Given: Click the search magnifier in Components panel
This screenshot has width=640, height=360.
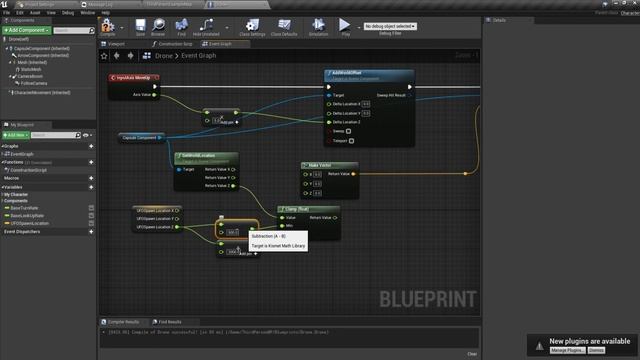Looking at the screenshot, I should 91,31.
